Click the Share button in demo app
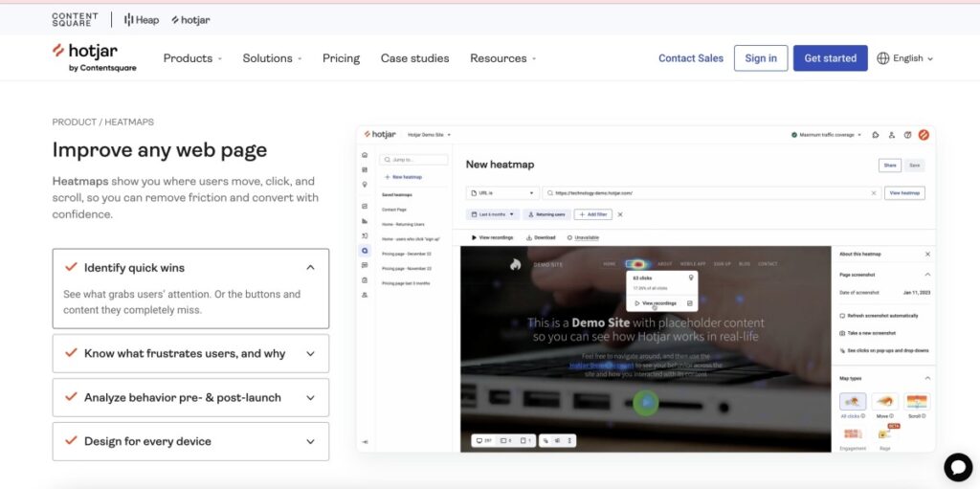Viewport: 980px width, 489px height. (890, 166)
